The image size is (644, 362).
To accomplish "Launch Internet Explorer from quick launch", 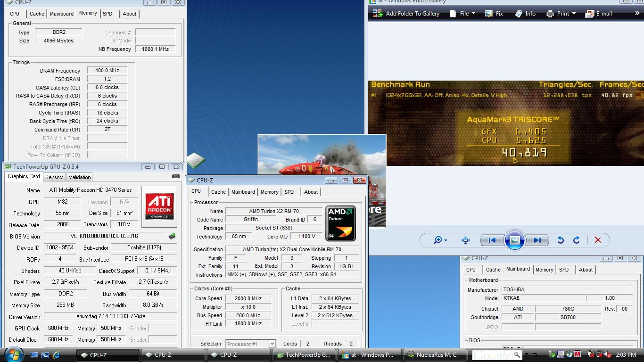I will click(x=57, y=355).
